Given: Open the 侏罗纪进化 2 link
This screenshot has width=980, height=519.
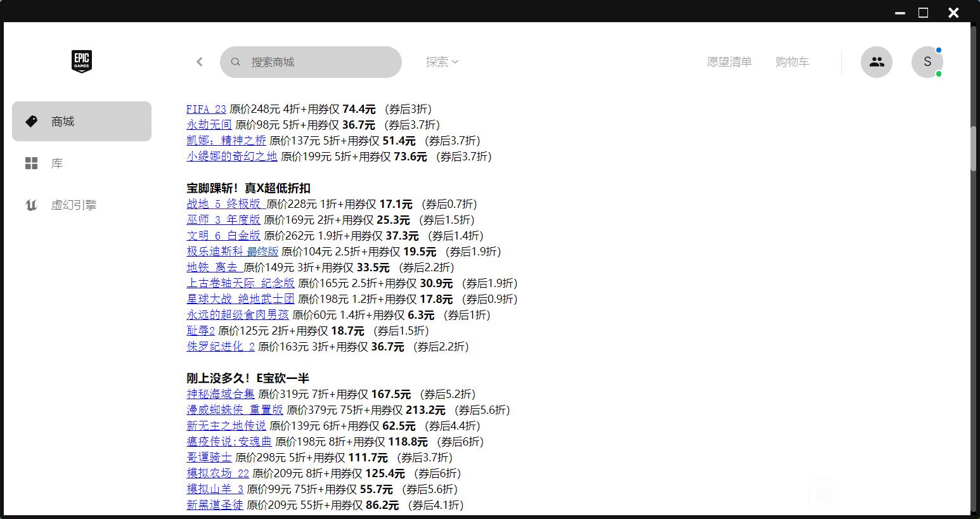Looking at the screenshot, I should [221, 347].
